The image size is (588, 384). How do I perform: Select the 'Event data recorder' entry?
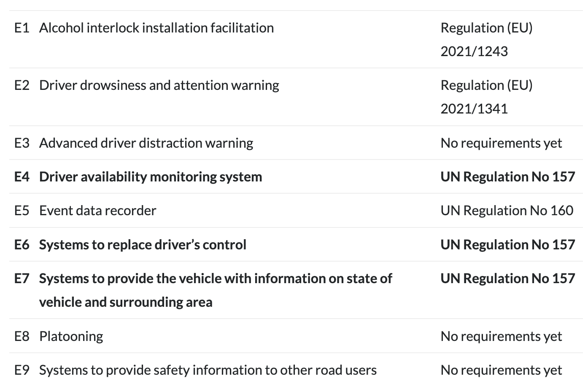pyautogui.click(x=97, y=211)
